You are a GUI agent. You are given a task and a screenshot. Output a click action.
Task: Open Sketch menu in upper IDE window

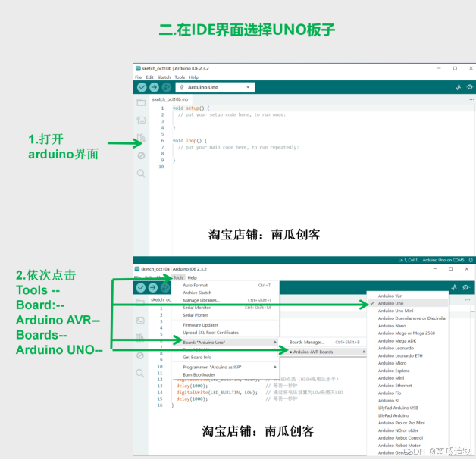(164, 77)
